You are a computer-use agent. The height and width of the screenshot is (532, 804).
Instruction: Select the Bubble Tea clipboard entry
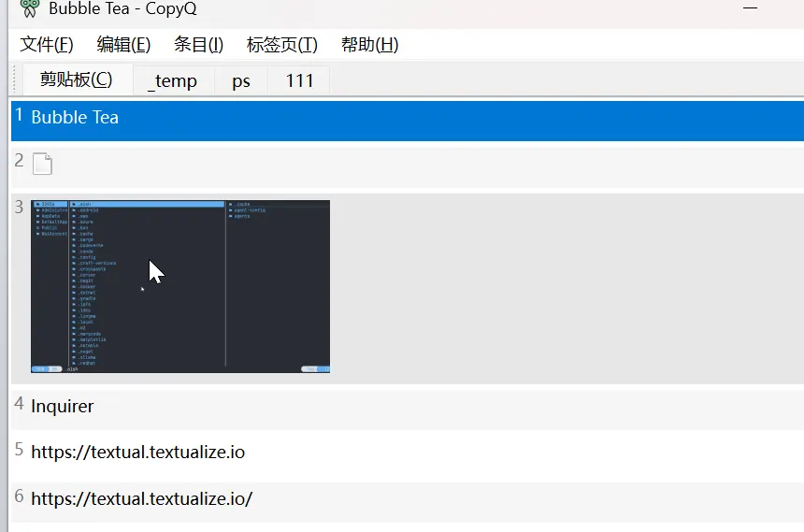click(75, 118)
